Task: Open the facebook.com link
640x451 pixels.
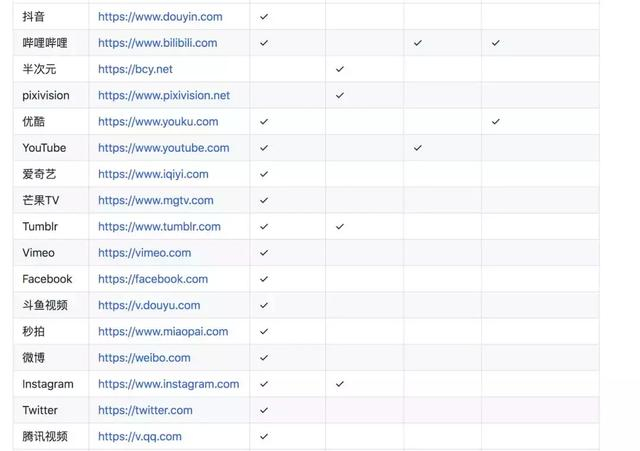Action: click(153, 279)
